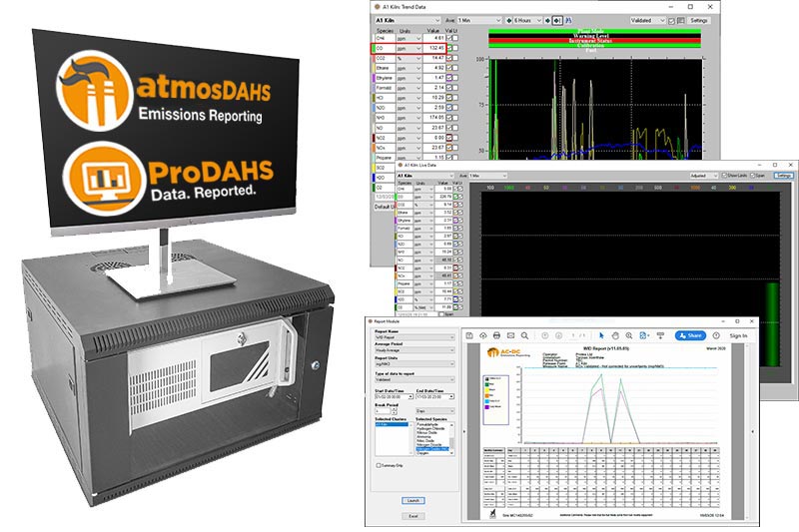Open the Report Units dropdown in Report Module

point(414,364)
